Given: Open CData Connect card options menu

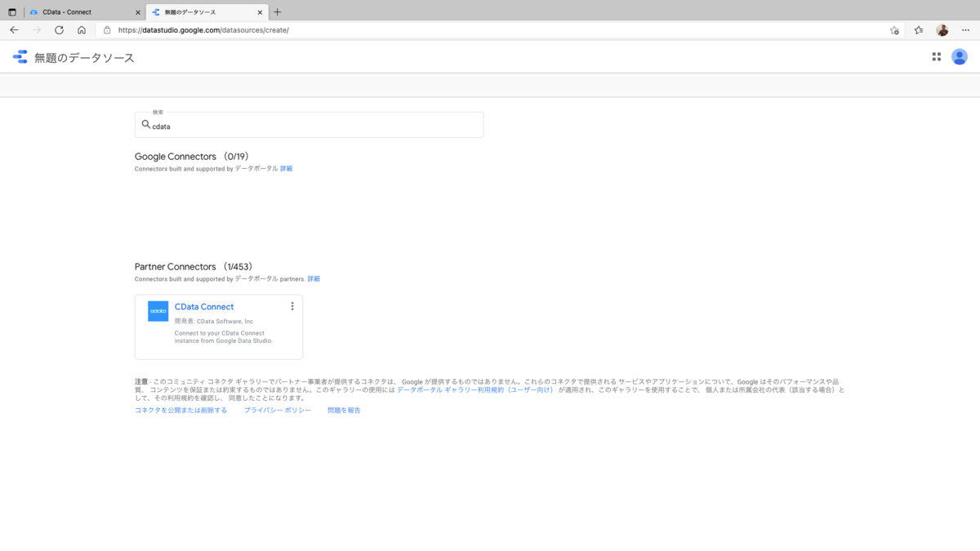Looking at the screenshot, I should [292, 306].
